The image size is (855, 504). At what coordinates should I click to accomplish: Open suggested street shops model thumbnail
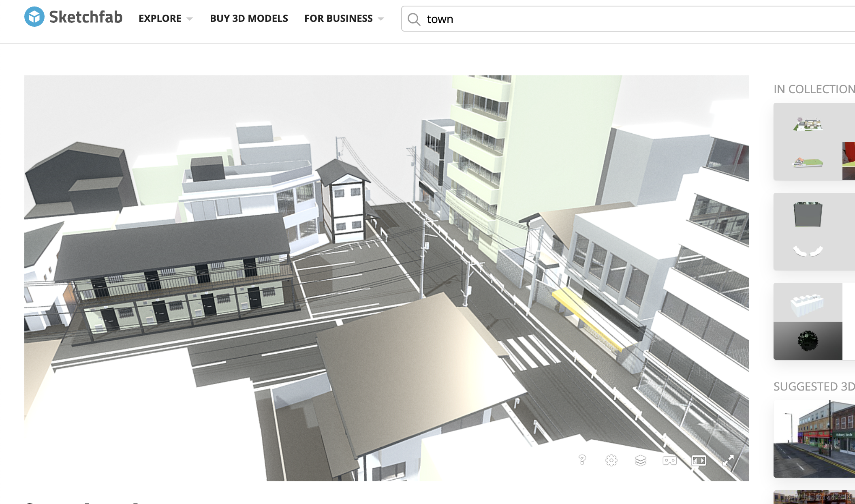[x=814, y=439]
